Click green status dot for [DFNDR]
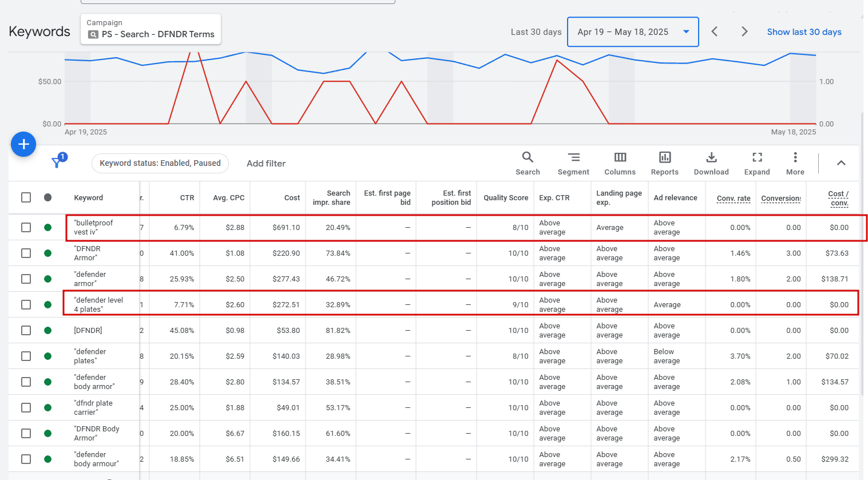868x480 pixels. (x=48, y=331)
